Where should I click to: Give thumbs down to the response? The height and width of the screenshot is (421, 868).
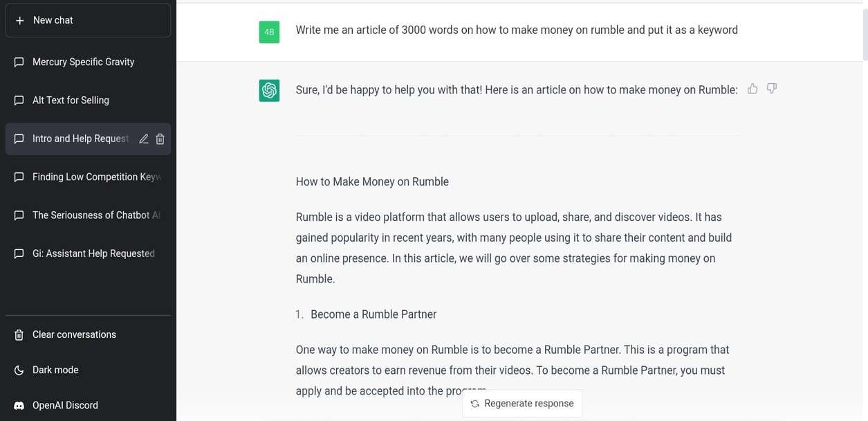point(772,89)
